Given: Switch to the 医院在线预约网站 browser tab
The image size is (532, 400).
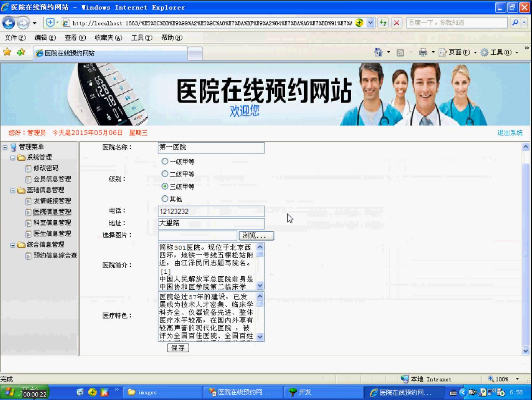Looking at the screenshot, I should click(x=109, y=53).
